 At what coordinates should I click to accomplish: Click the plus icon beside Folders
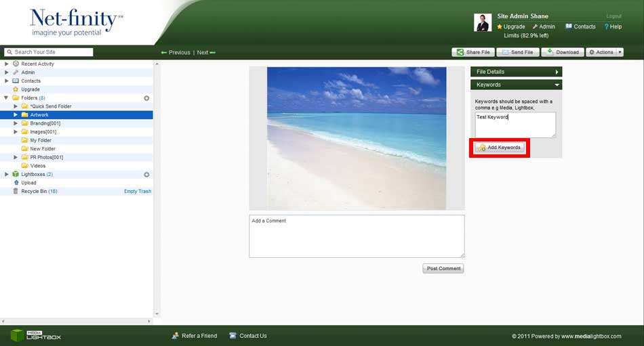146,98
